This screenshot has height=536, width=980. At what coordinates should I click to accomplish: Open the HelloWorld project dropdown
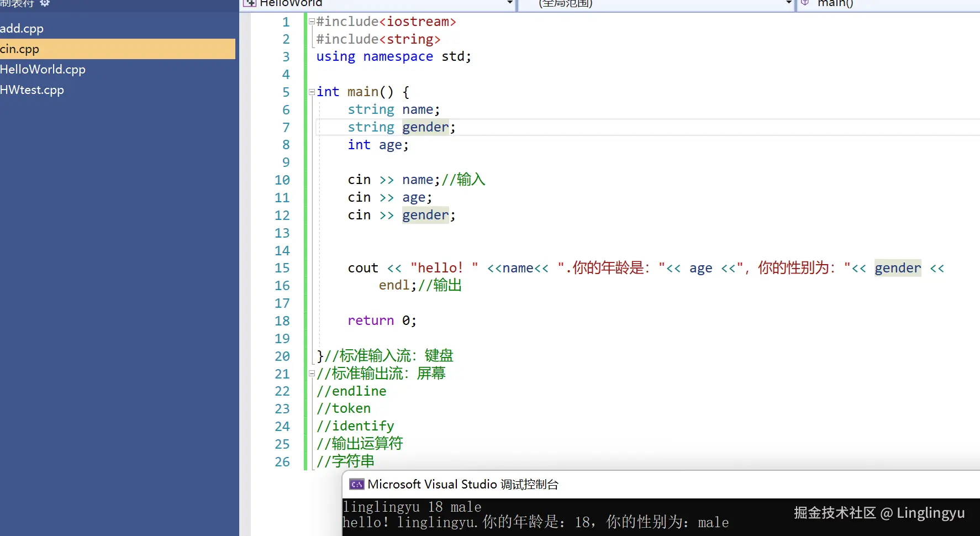pos(509,3)
